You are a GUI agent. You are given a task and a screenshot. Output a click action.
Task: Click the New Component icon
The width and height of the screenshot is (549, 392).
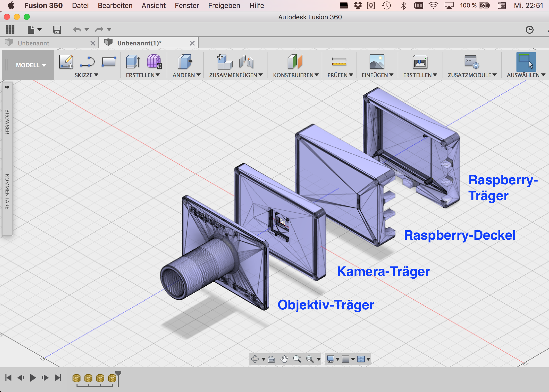click(225, 62)
